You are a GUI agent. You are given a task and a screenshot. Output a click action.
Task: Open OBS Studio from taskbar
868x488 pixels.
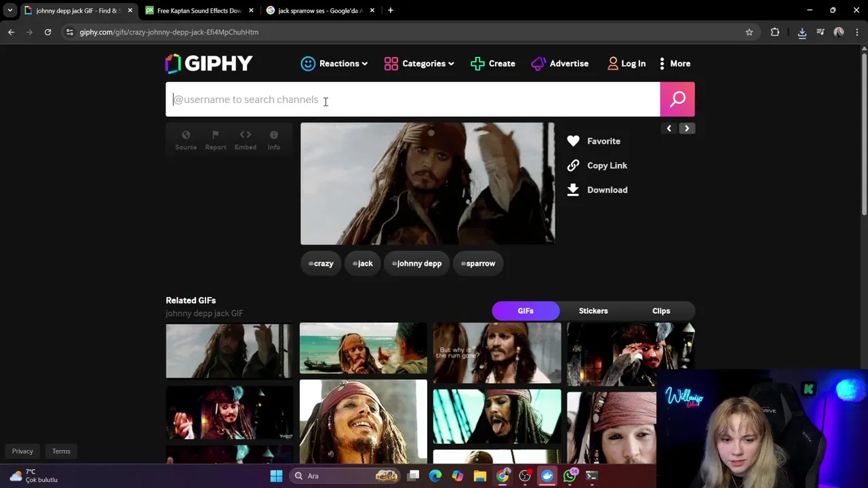point(525,476)
